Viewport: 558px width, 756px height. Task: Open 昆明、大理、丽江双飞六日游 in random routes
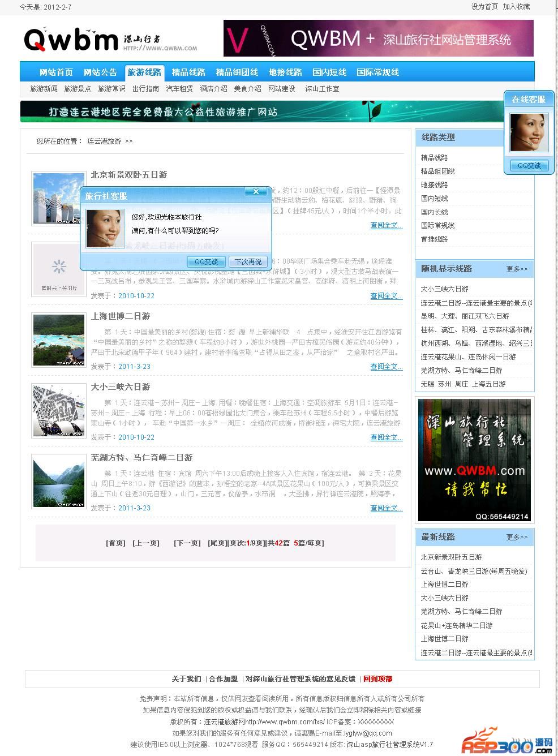(465, 316)
